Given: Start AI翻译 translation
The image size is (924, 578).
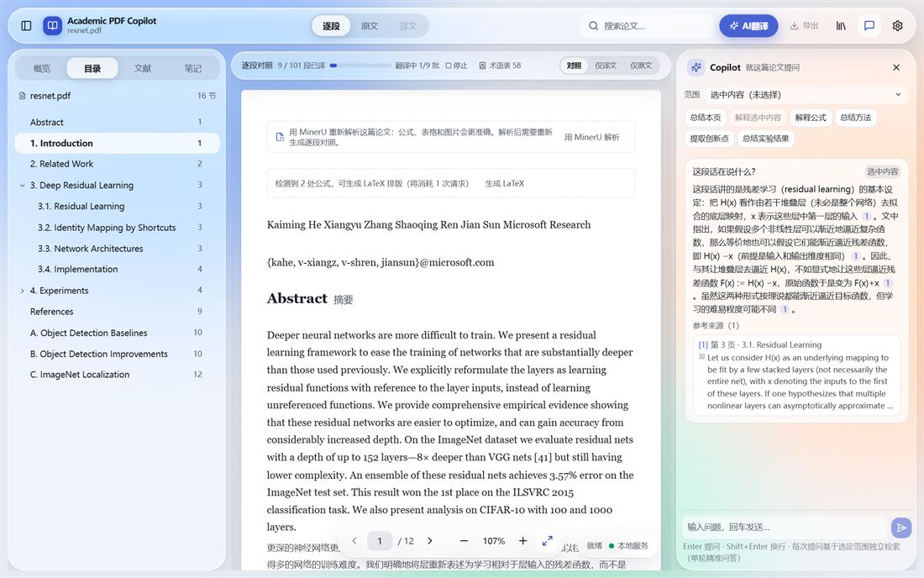Looking at the screenshot, I should (748, 26).
